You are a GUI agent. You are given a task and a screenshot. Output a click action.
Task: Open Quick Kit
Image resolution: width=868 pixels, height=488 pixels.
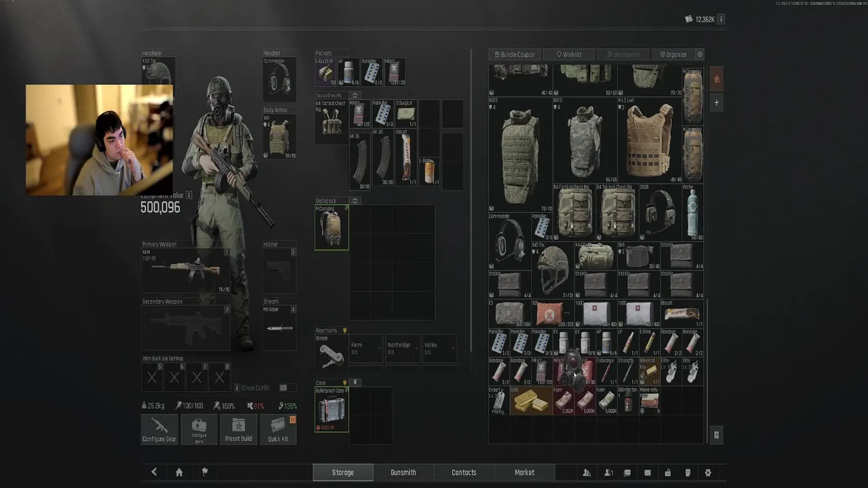278,429
